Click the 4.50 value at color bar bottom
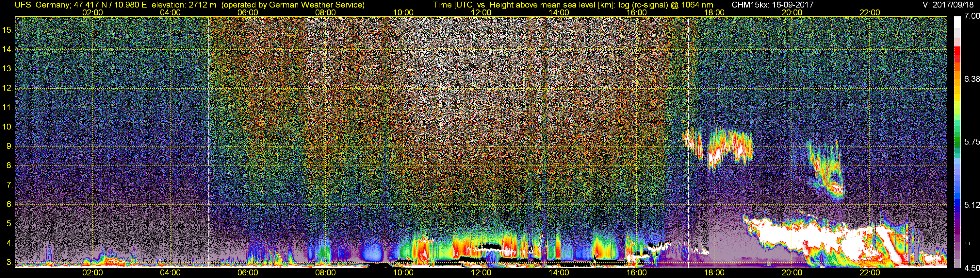 (972, 268)
